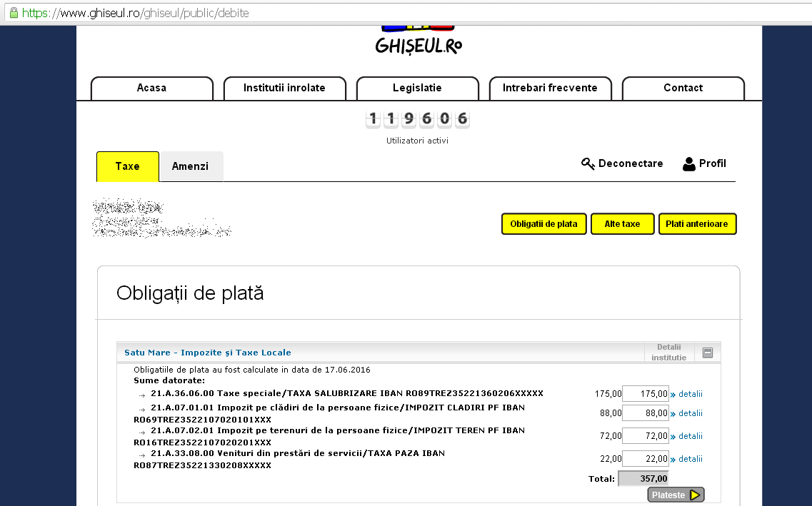
Task: Open the Acasa navigation tab
Action: [151, 88]
